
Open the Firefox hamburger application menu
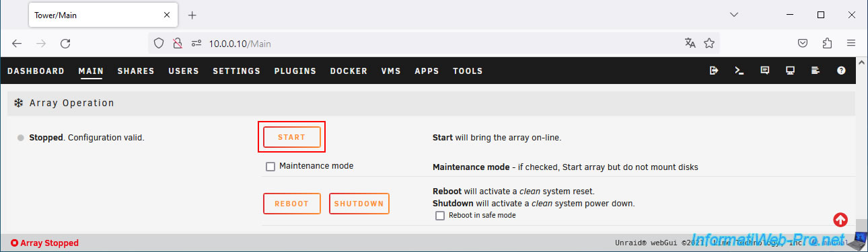tap(851, 43)
